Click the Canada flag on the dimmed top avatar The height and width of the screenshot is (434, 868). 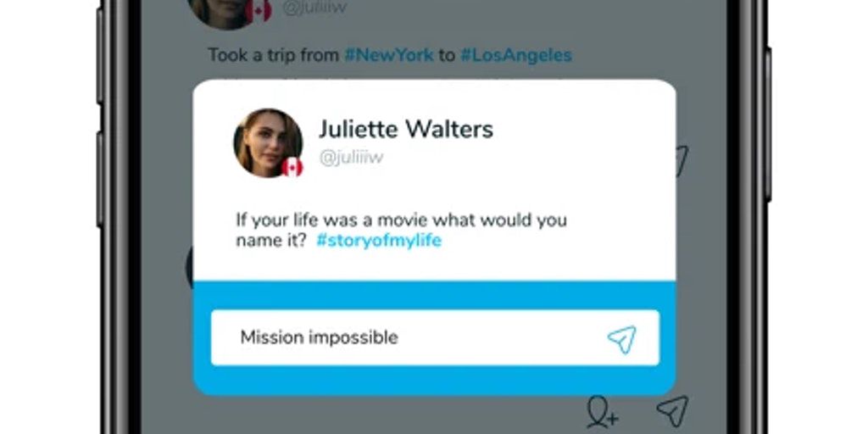259,10
